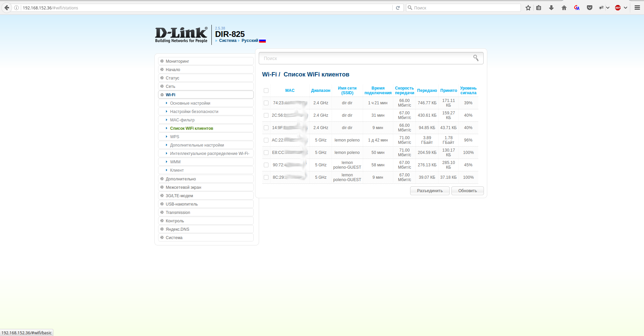This screenshot has width=644, height=336.
Task: Check the client row with MAC 90:72
Action: (x=266, y=165)
